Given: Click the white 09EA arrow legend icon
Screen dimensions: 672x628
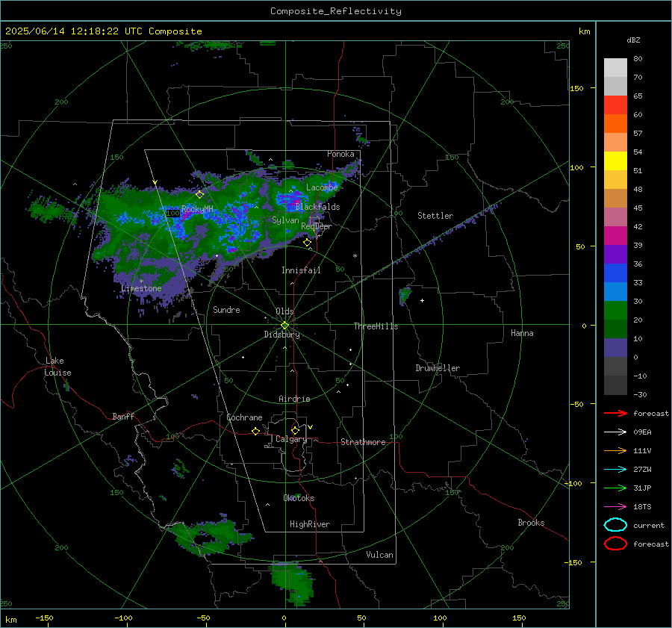Looking at the screenshot, I should point(615,432).
